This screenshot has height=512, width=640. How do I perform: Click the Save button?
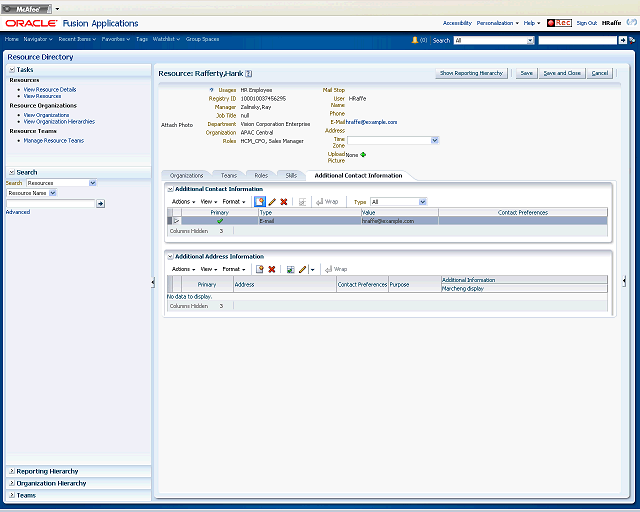(527, 73)
